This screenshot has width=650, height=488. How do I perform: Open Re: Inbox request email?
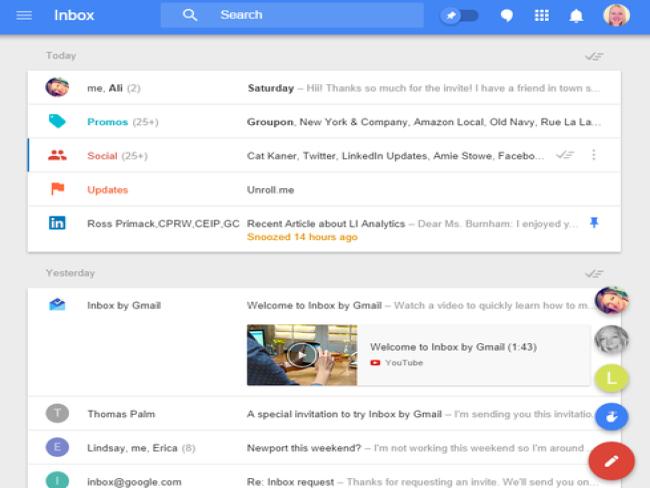(x=324, y=477)
